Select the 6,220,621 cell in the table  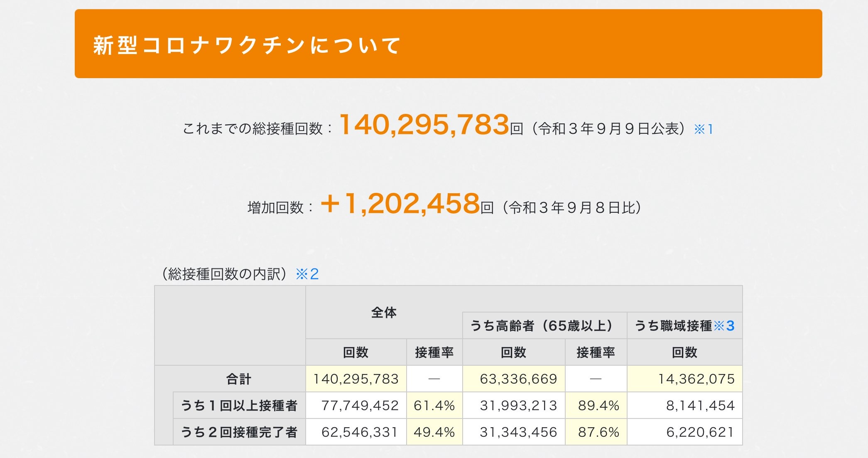tap(700, 432)
